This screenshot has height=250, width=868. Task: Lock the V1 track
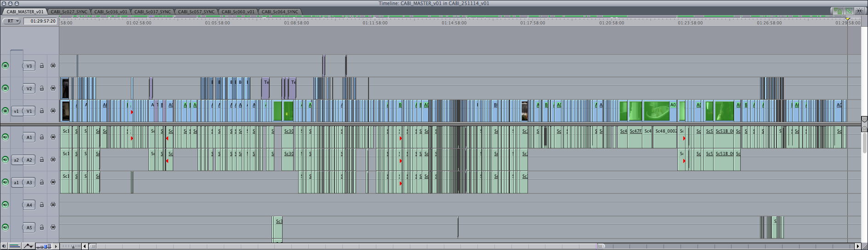tap(42, 111)
